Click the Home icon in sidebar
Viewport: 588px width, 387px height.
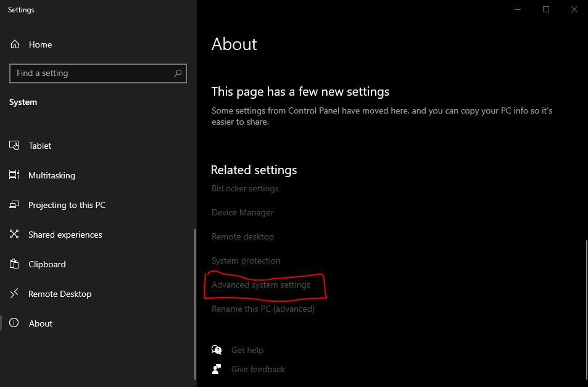pyautogui.click(x=15, y=44)
